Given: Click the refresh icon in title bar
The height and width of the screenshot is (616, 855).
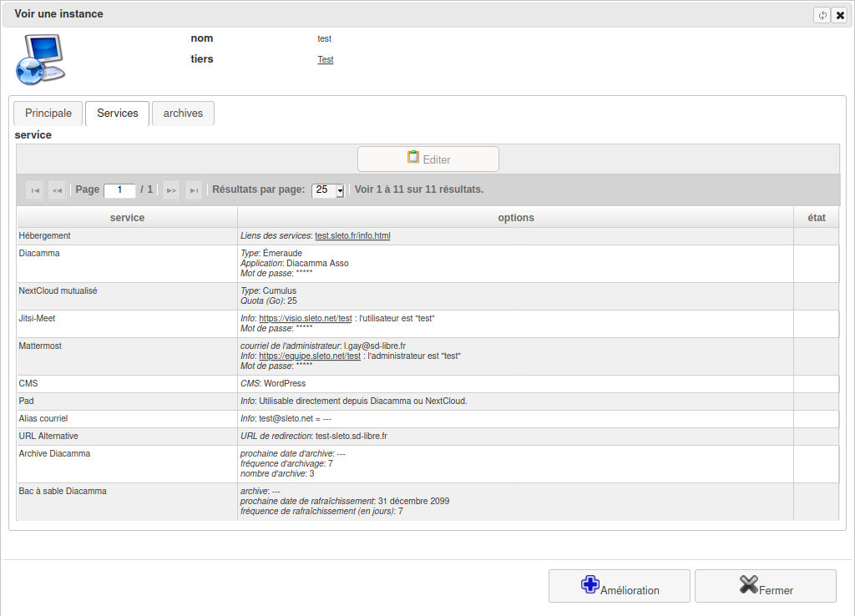Looking at the screenshot, I should (x=822, y=15).
